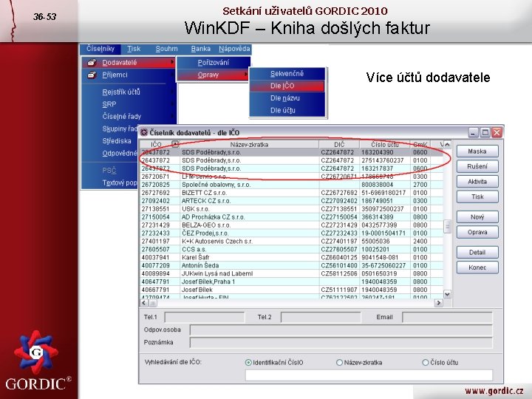Open the Detail button
532x399 pixels.
tap(477, 252)
